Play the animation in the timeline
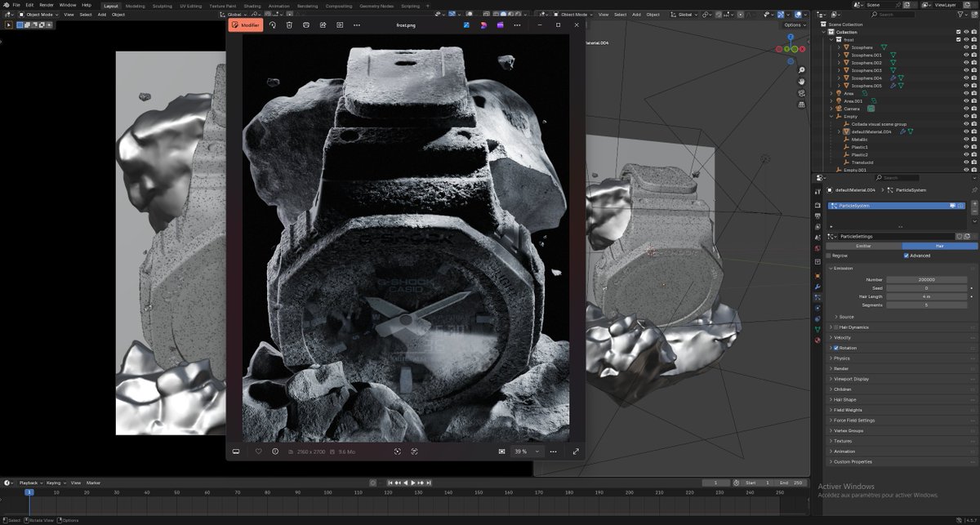 (413, 483)
